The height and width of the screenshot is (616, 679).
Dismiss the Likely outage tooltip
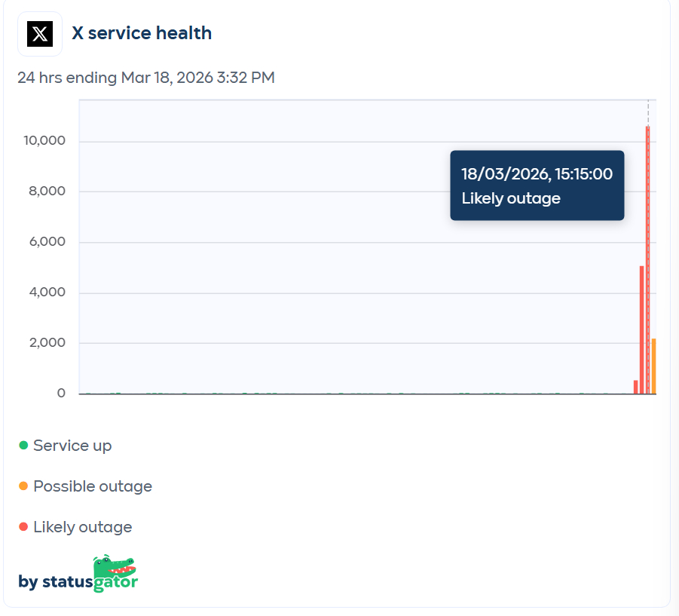(x=537, y=185)
